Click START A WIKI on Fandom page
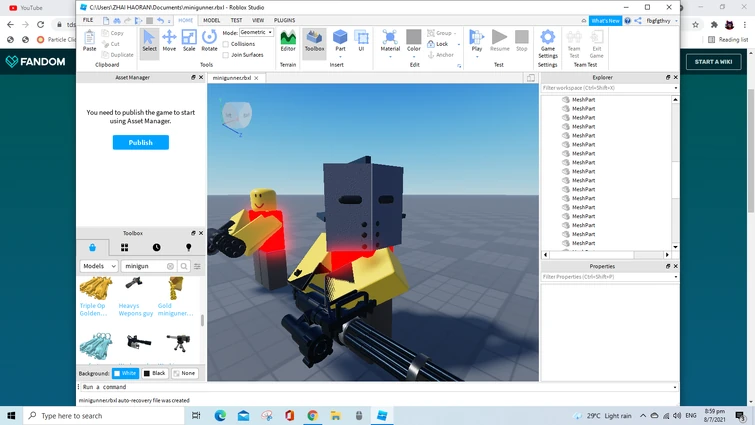Image resolution: width=755 pixels, height=425 pixels. coord(714,62)
